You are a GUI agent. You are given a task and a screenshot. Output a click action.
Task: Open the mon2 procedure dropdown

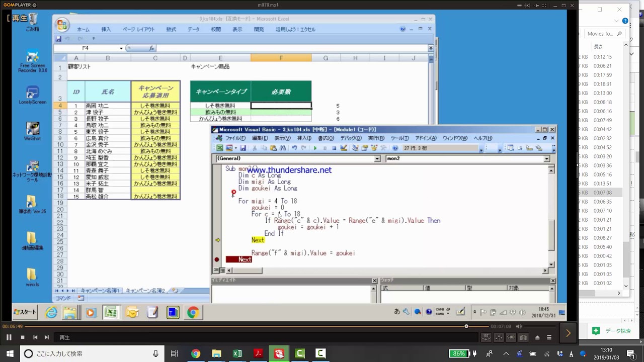click(546, 159)
